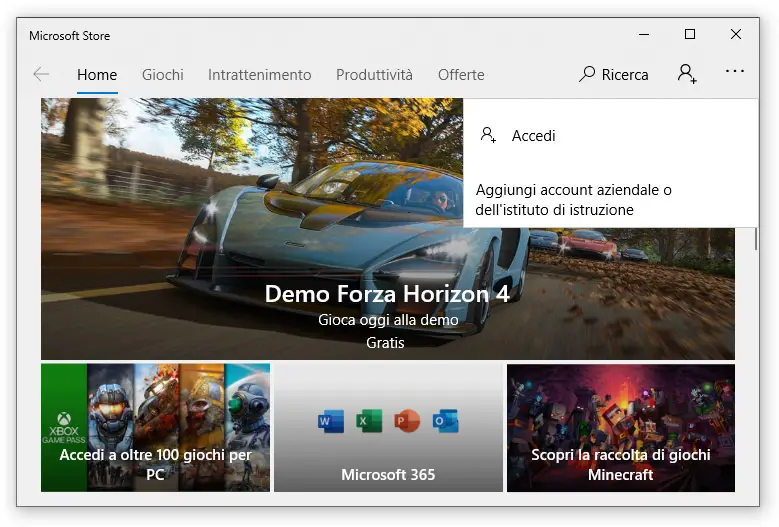779x527 pixels.
Task: Click the Ricerca magnifier search button
Action: [614, 74]
